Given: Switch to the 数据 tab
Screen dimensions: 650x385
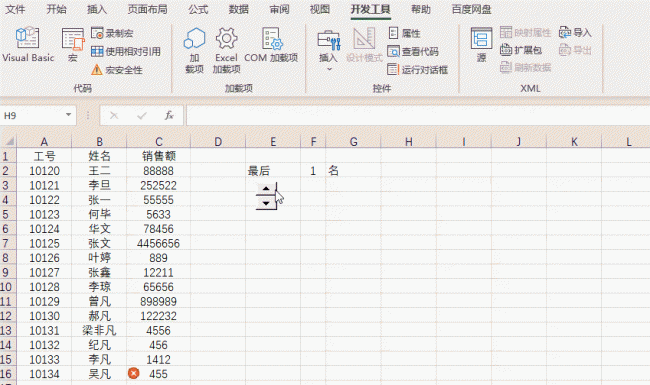Looking at the screenshot, I should pyautogui.click(x=238, y=9).
